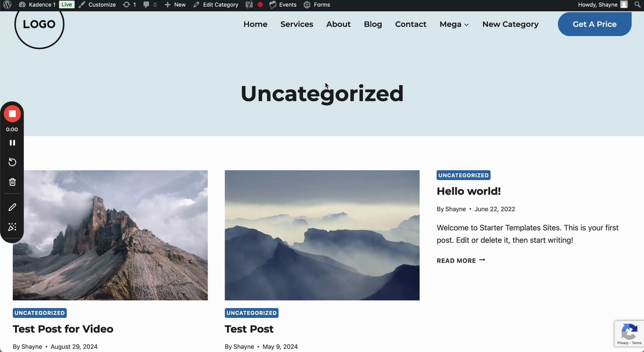Click the Get A Price button

[595, 24]
